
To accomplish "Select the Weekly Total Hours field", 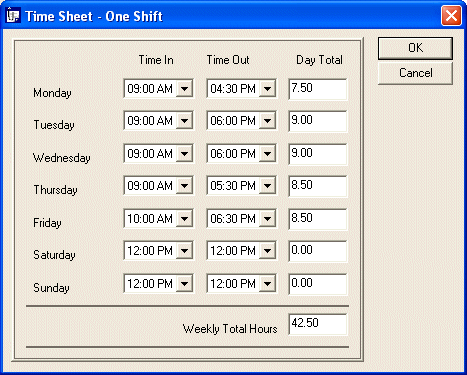I will (318, 324).
